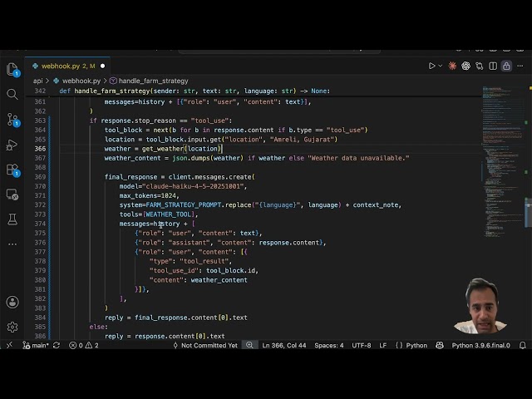Synchronize changes icon in status bar
This screenshot has height=399, width=532.
tap(57, 345)
